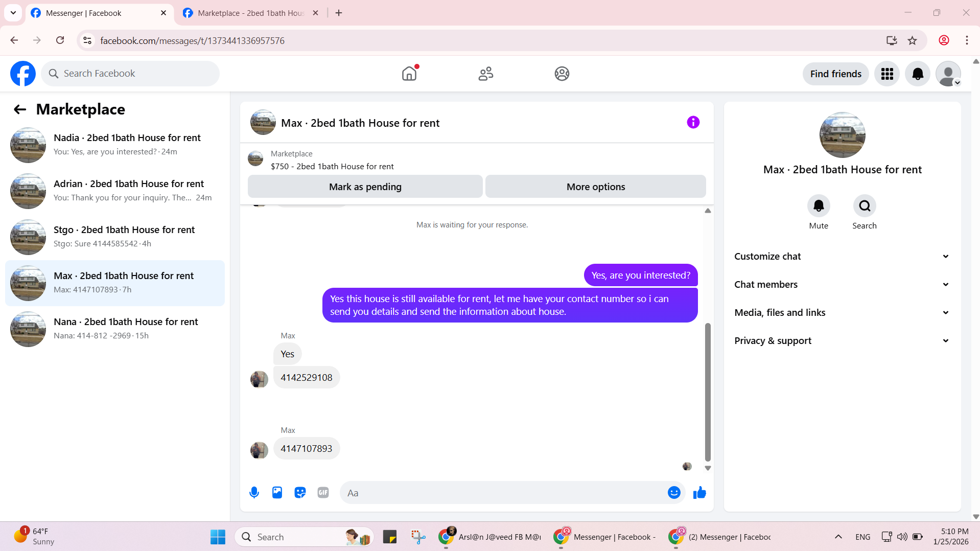Attach a photo with the image icon
Viewport: 980px width, 551px height.
(277, 493)
